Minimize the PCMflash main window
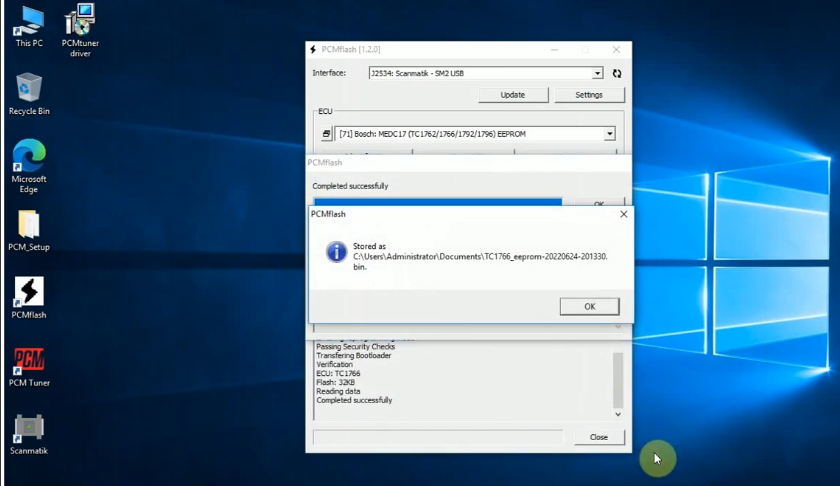The height and width of the screenshot is (486, 840). [554, 49]
